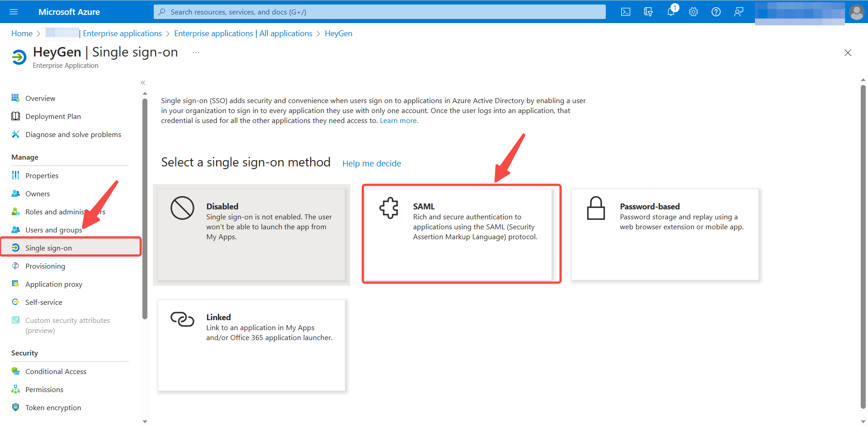Select the Linked sign-on method card
868x426 pixels.
click(x=251, y=346)
